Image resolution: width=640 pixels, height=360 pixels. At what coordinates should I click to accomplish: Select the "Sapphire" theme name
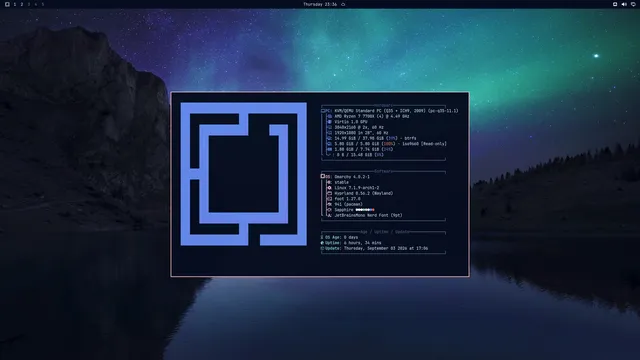point(344,210)
